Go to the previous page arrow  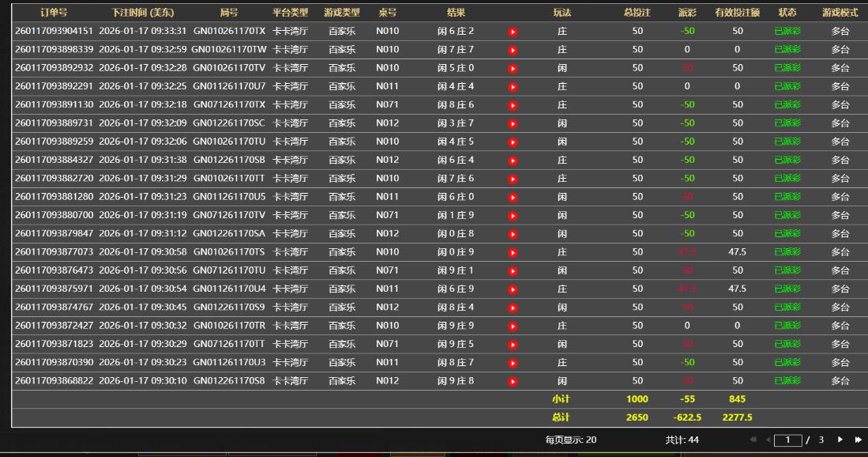[768, 440]
